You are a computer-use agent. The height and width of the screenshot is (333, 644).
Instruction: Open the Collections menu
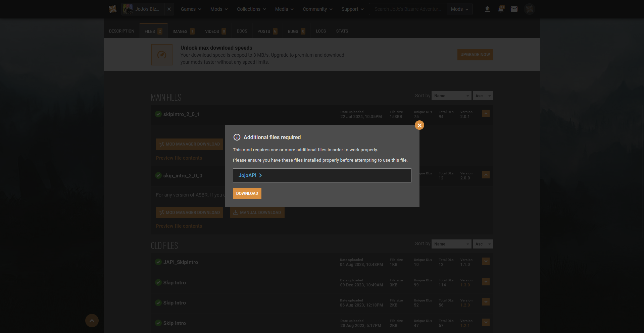pyautogui.click(x=251, y=9)
